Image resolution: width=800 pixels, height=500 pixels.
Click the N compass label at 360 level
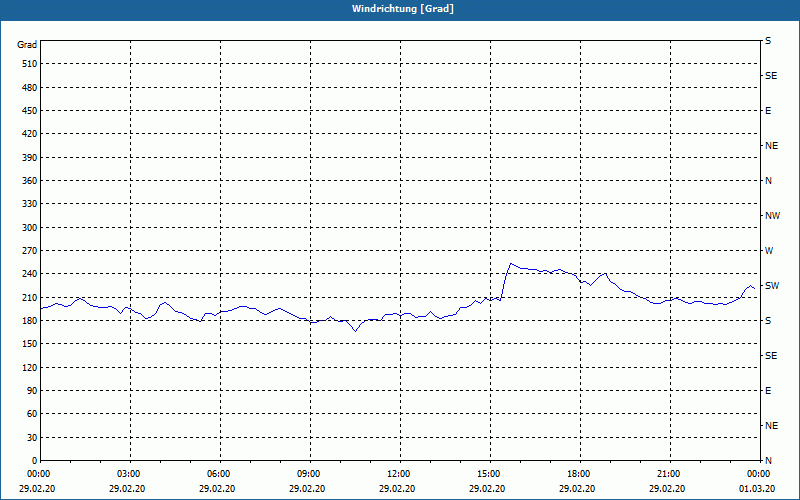(768, 181)
